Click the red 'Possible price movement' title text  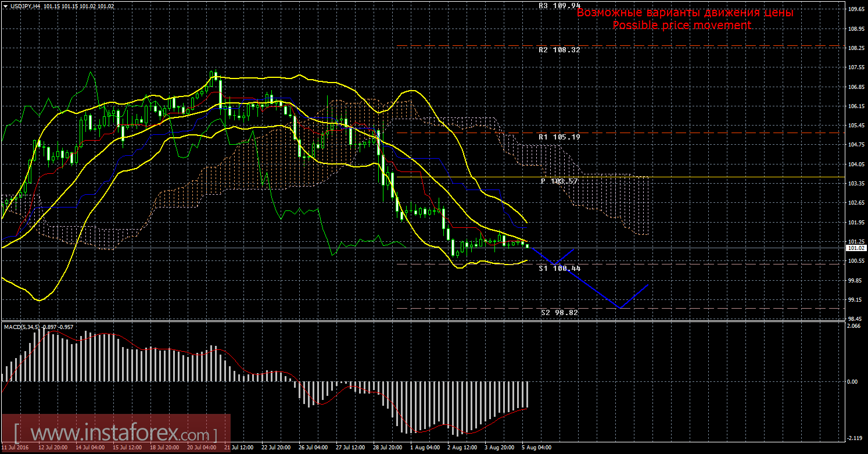682,26
